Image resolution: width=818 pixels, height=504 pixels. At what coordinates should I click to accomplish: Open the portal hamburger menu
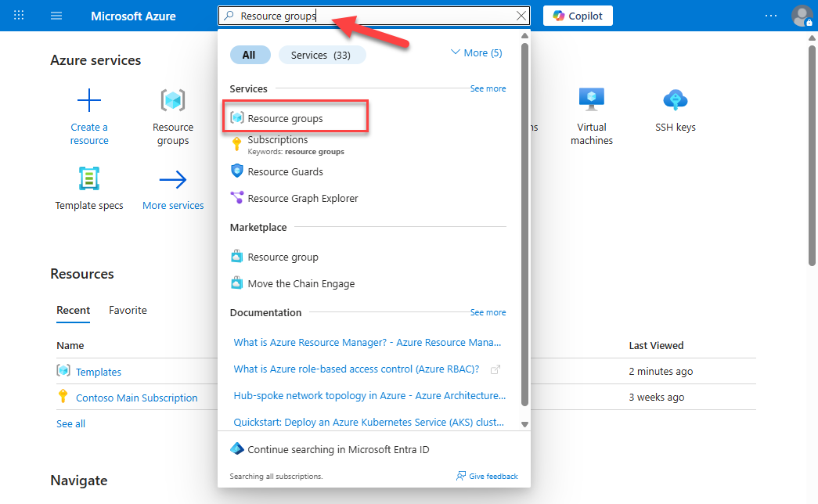[56, 16]
